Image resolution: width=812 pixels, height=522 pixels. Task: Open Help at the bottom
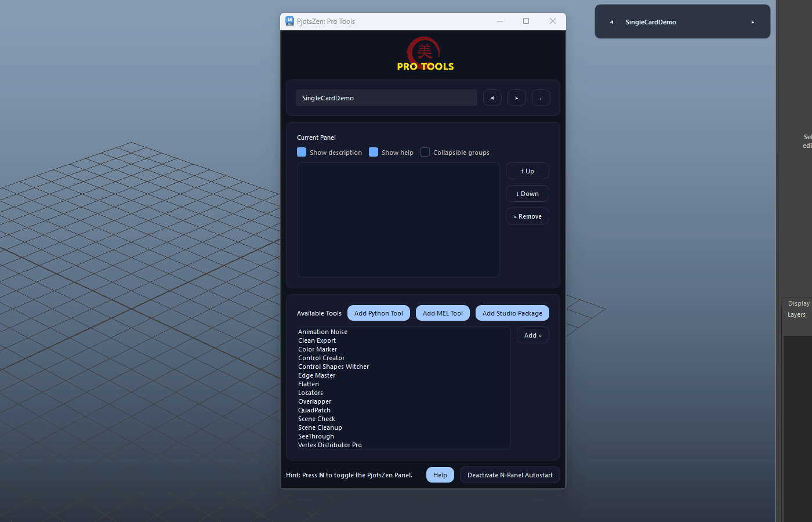pos(440,475)
